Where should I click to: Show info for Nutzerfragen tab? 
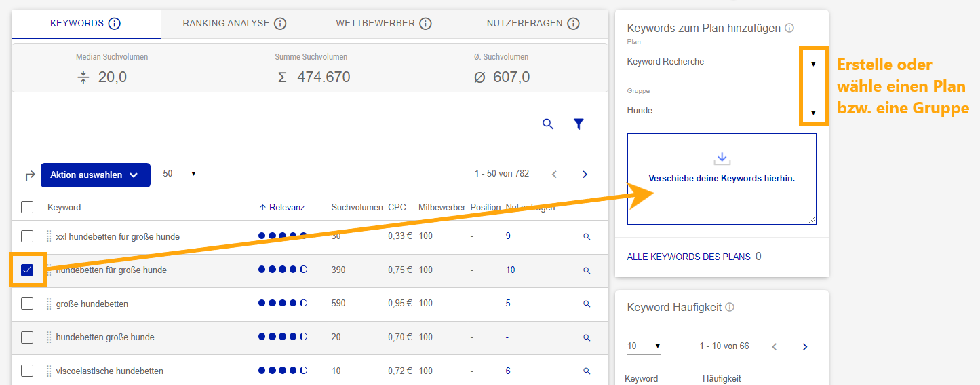click(573, 24)
